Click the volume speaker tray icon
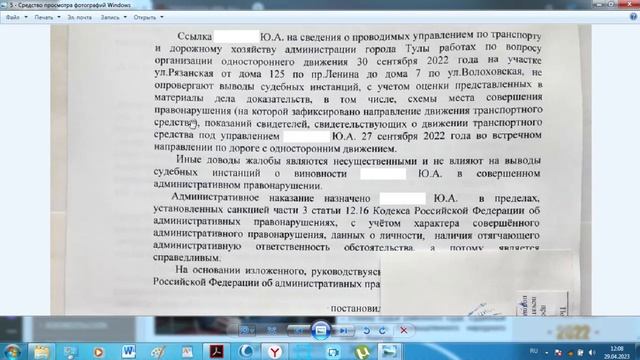The height and width of the screenshot is (360, 640). pos(592,352)
